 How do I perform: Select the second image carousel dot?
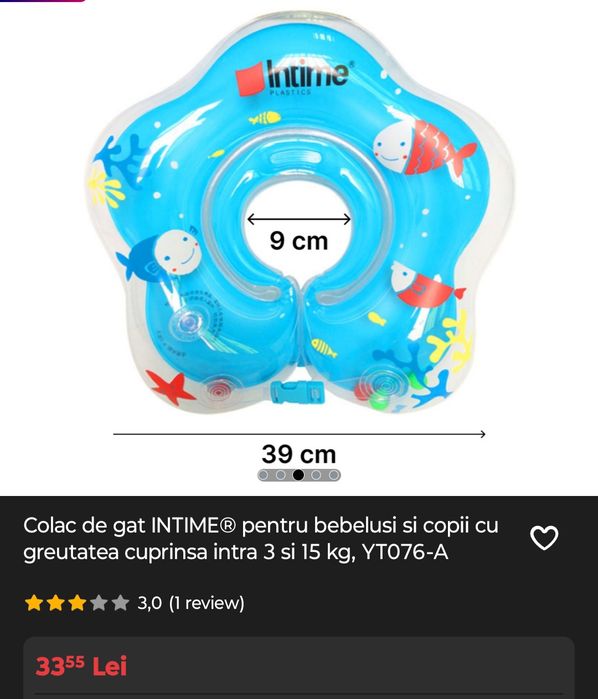(x=281, y=475)
